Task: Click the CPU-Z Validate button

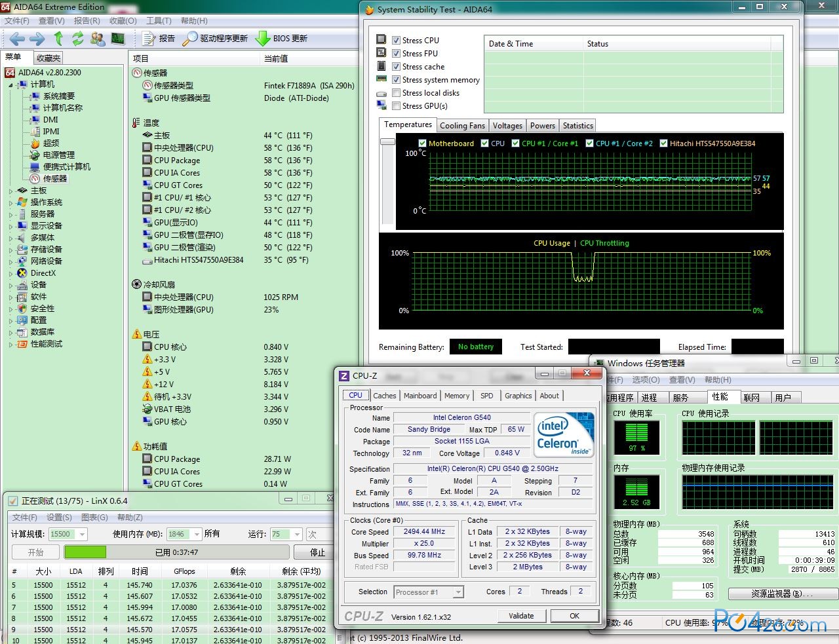Action: point(521,616)
